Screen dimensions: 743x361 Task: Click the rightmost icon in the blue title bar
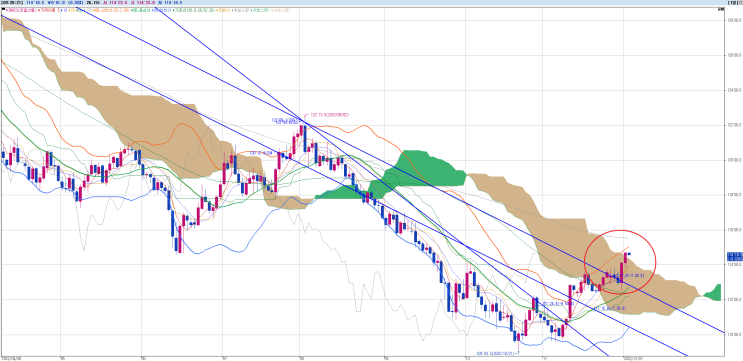[740, 3]
